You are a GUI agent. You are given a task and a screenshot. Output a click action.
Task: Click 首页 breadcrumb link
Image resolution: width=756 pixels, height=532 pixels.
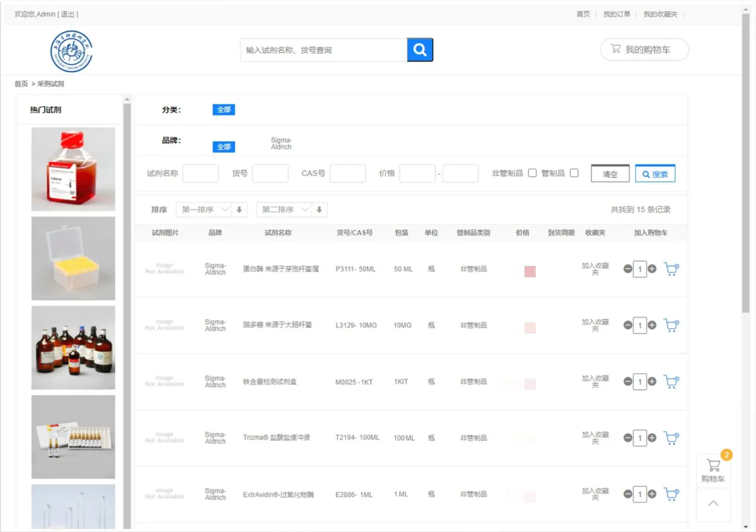click(21, 84)
